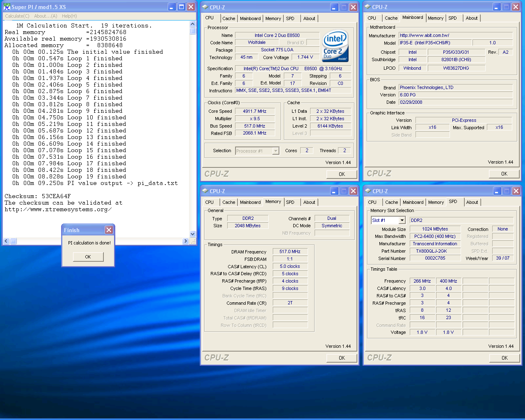Image resolution: width=525 pixels, height=420 pixels.
Task: Go to Memory tab in CPU-Z SPD-tab window
Action: (x=436, y=202)
